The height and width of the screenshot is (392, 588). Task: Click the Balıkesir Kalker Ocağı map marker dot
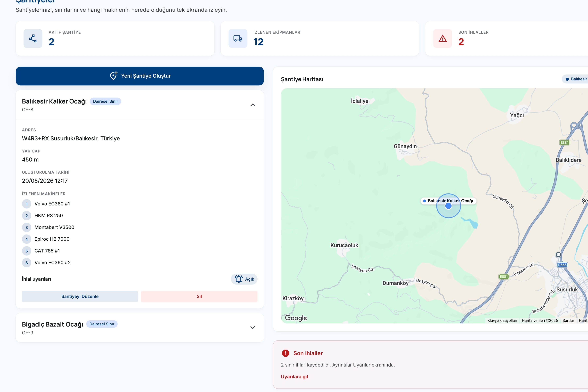449,206
